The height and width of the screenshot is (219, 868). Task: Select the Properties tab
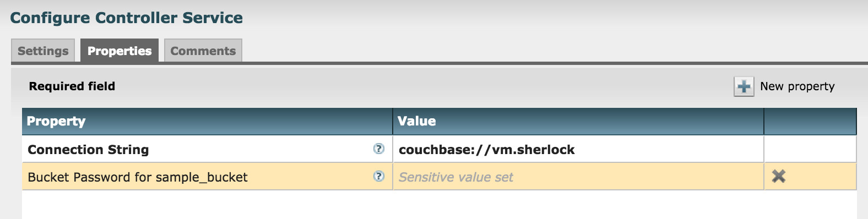coord(120,51)
